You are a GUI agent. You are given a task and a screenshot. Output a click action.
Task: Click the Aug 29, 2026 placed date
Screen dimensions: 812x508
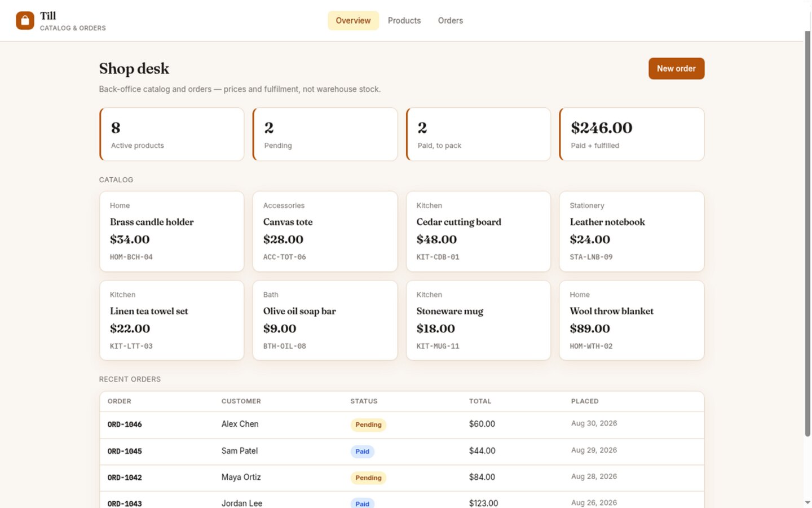point(594,450)
